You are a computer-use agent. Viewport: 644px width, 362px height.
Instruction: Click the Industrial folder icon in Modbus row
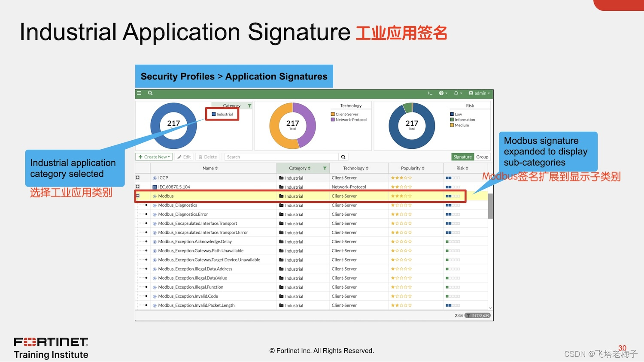pyautogui.click(x=281, y=196)
